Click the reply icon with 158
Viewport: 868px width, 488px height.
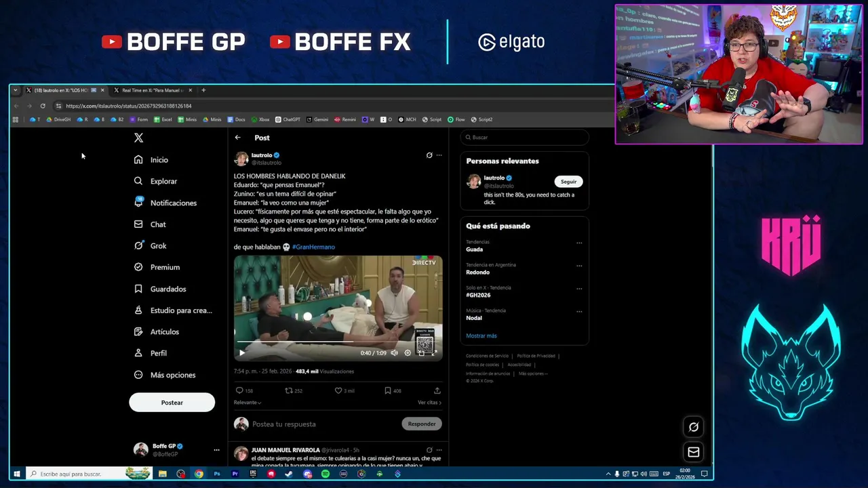coord(239,390)
